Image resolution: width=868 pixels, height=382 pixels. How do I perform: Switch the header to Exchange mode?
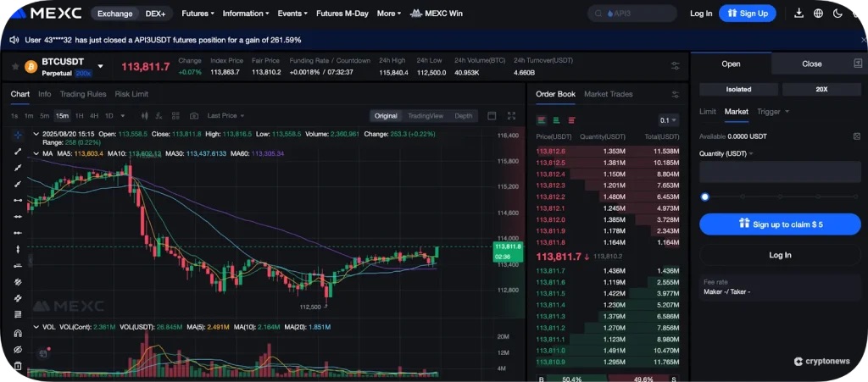[114, 14]
